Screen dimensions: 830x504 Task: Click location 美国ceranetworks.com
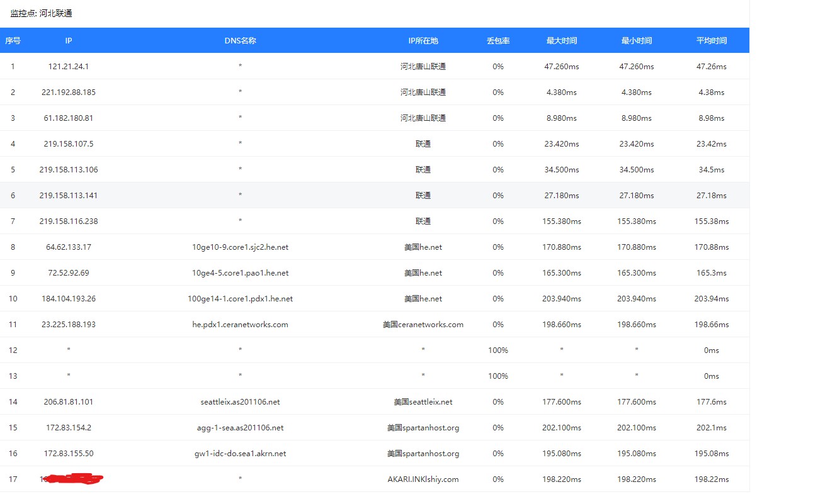pyautogui.click(x=423, y=324)
